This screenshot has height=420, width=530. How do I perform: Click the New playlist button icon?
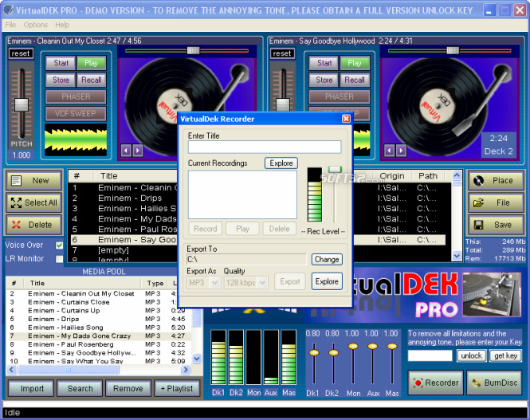coord(16,180)
